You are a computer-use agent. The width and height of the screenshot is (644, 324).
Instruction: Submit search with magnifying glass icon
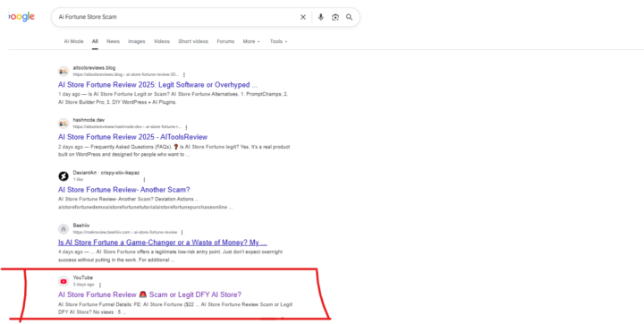[x=349, y=17]
